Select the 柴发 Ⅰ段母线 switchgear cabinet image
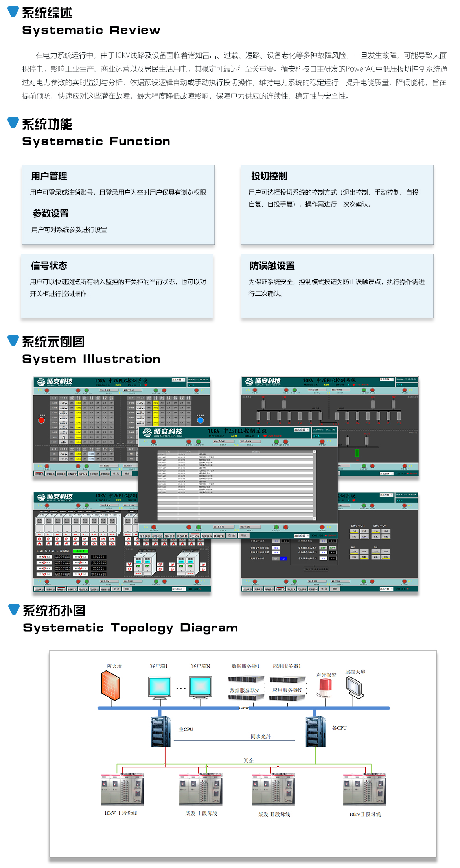The image size is (460, 868). click(x=201, y=790)
